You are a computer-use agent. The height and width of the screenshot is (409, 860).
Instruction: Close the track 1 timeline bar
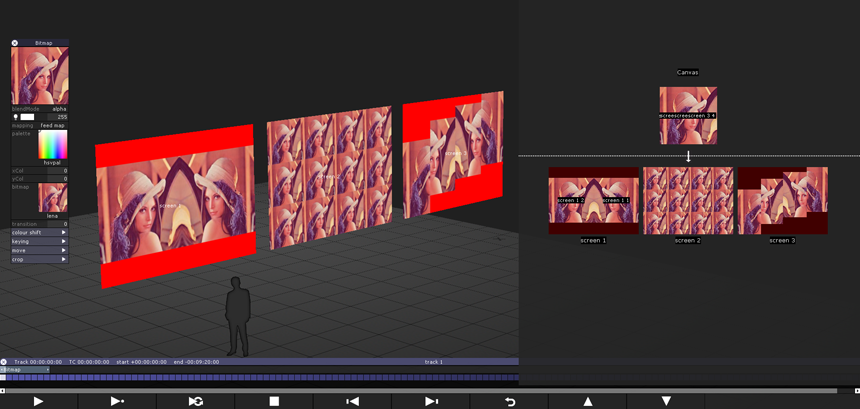3,362
